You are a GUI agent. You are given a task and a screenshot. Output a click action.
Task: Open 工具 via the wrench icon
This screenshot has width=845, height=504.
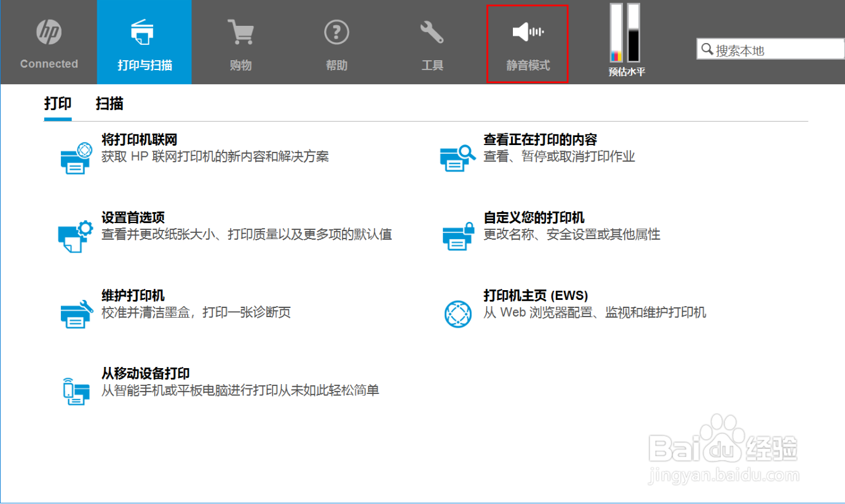coord(432,31)
